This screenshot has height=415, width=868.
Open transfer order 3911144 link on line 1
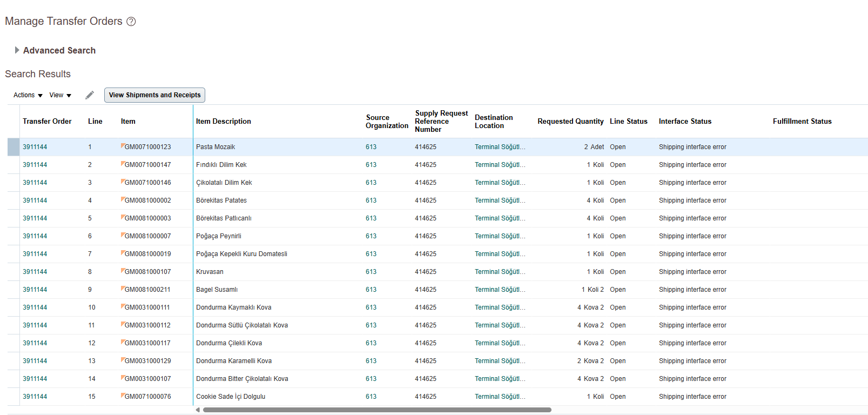pos(35,147)
